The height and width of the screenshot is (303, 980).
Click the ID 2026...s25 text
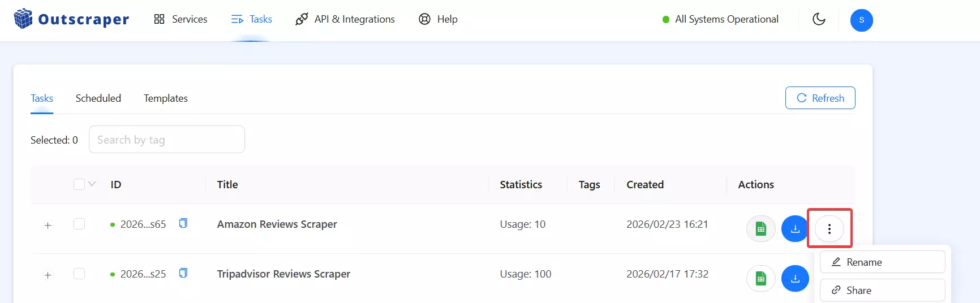[x=143, y=274]
